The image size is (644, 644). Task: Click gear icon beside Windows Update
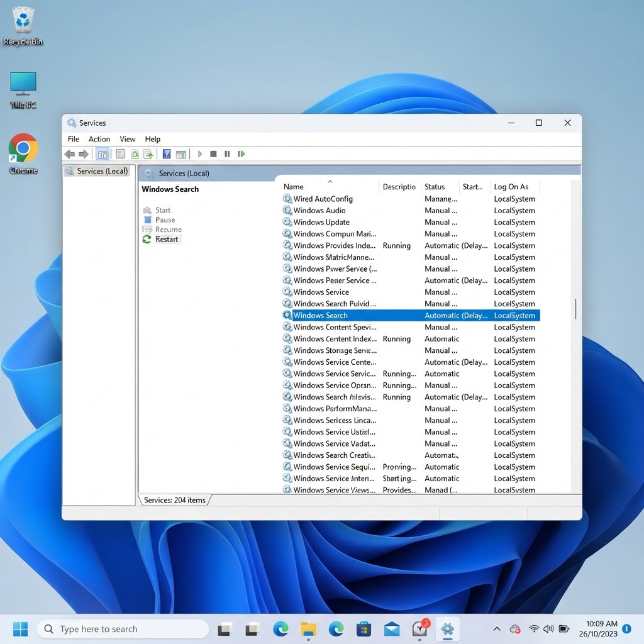(287, 222)
